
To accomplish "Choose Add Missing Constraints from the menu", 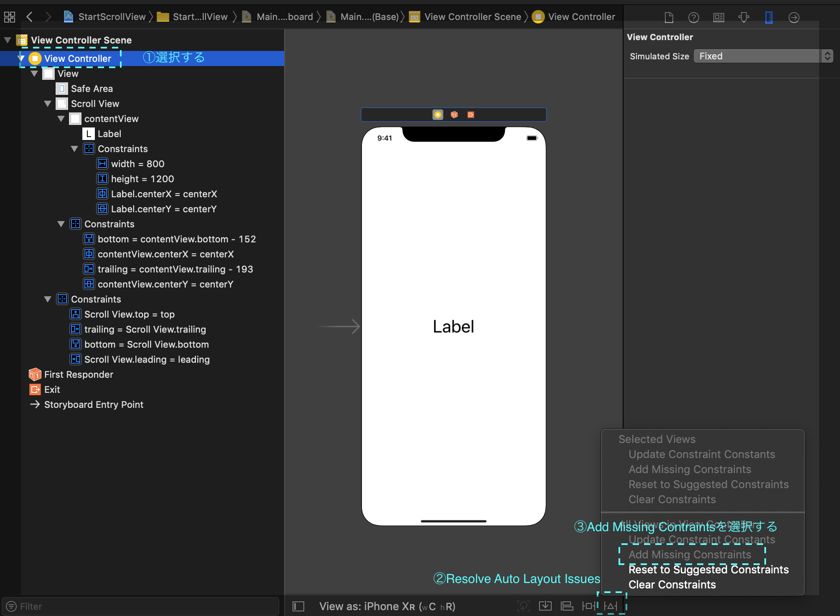I will [x=690, y=555].
